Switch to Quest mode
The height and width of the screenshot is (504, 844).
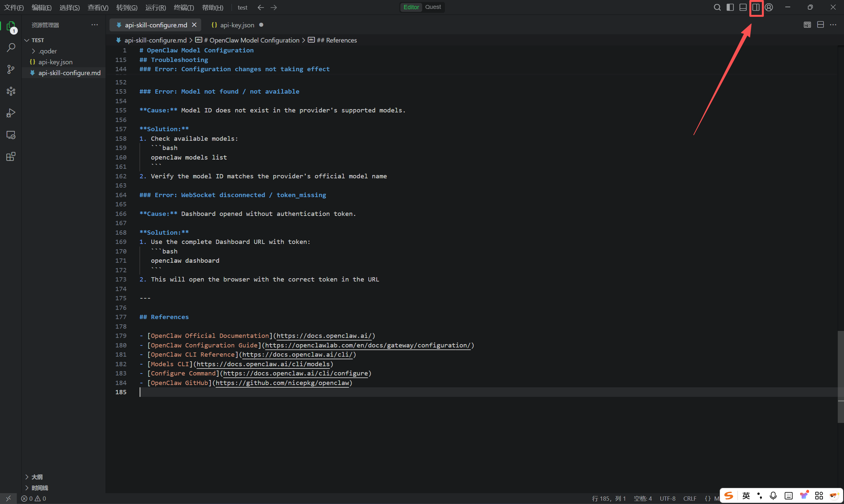click(433, 7)
